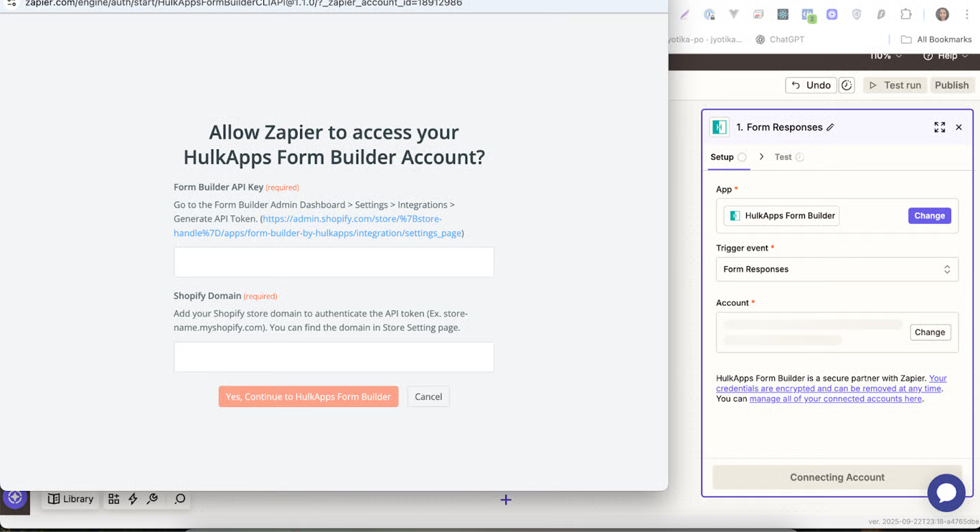The height and width of the screenshot is (532, 980).
Task: Open version history clock icon
Action: [x=847, y=85]
